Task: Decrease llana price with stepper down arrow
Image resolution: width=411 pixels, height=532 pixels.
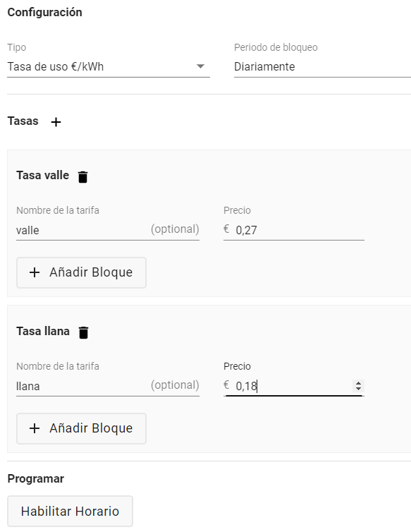Action: (x=358, y=389)
